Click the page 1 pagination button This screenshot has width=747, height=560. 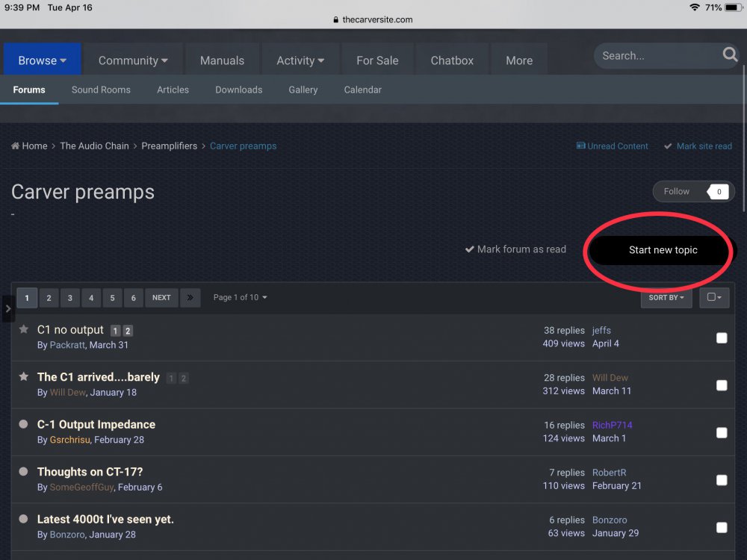coord(27,298)
